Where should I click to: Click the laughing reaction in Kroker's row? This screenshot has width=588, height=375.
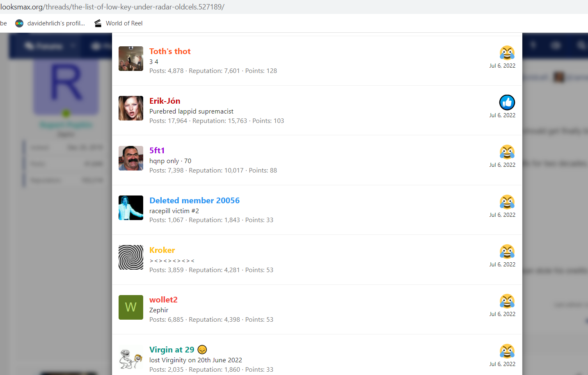point(507,252)
